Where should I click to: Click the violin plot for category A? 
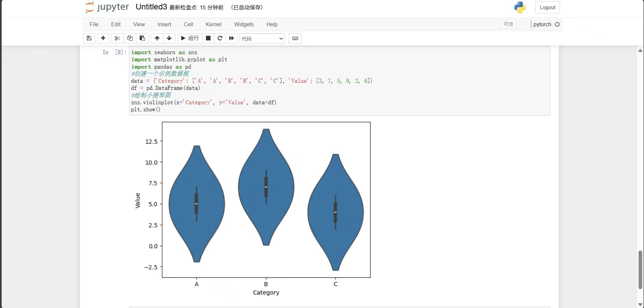click(197, 204)
